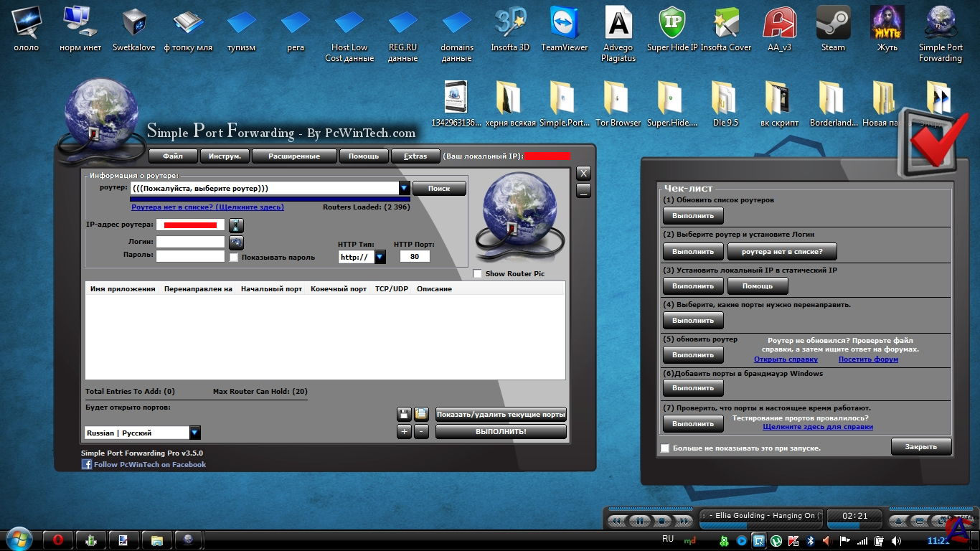This screenshot has width=980, height=551.
Task: Check Больше не показывать это при запуске
Action: click(x=664, y=448)
